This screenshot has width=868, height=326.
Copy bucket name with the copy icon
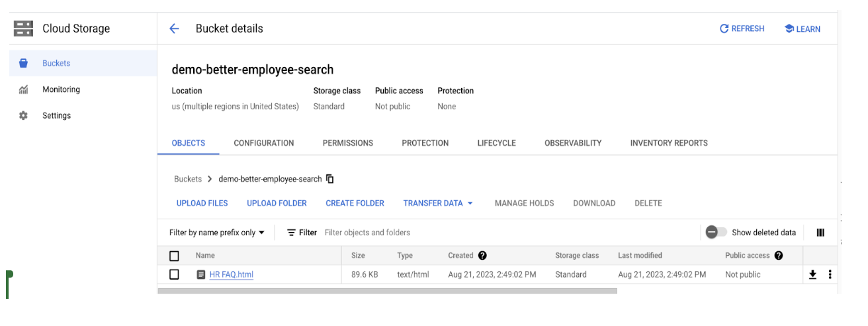pos(330,179)
